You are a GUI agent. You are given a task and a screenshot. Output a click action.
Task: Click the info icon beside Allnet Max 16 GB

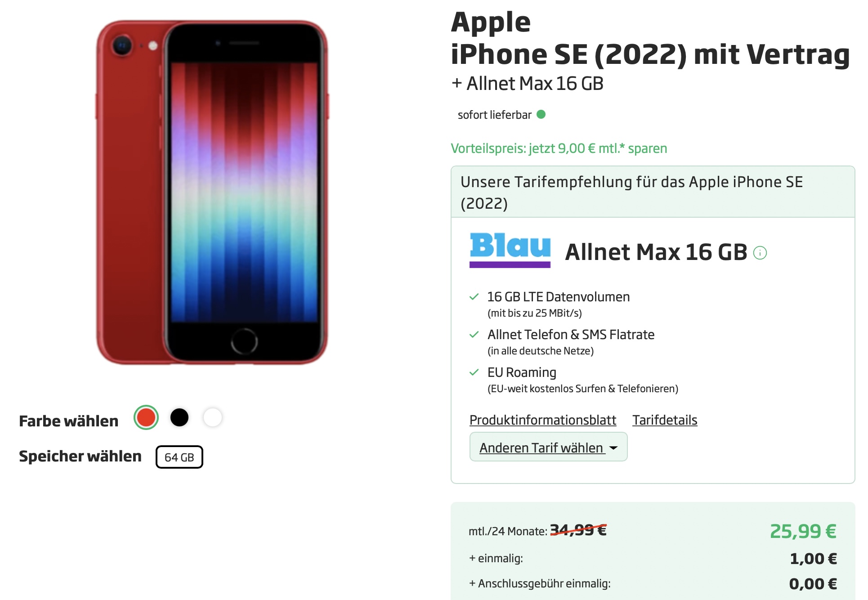760,253
